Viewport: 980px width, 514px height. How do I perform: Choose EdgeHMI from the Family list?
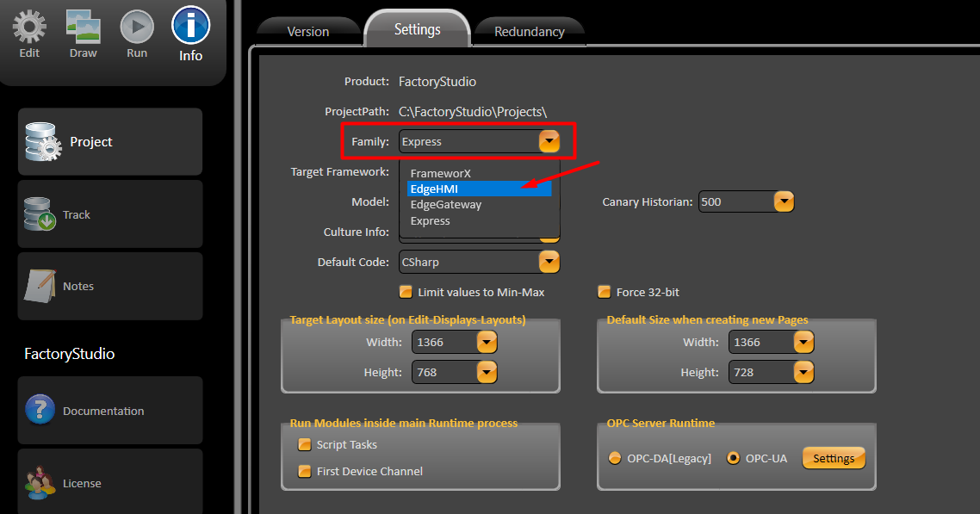click(x=480, y=189)
